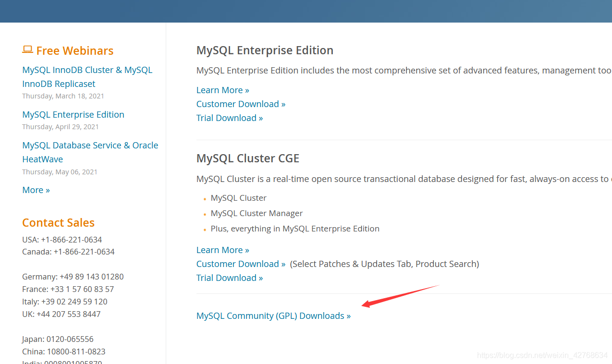Image resolution: width=612 pixels, height=364 pixels.
Task: Click the MySQL Cluster real-time database description
Action: pyautogui.click(x=404, y=179)
